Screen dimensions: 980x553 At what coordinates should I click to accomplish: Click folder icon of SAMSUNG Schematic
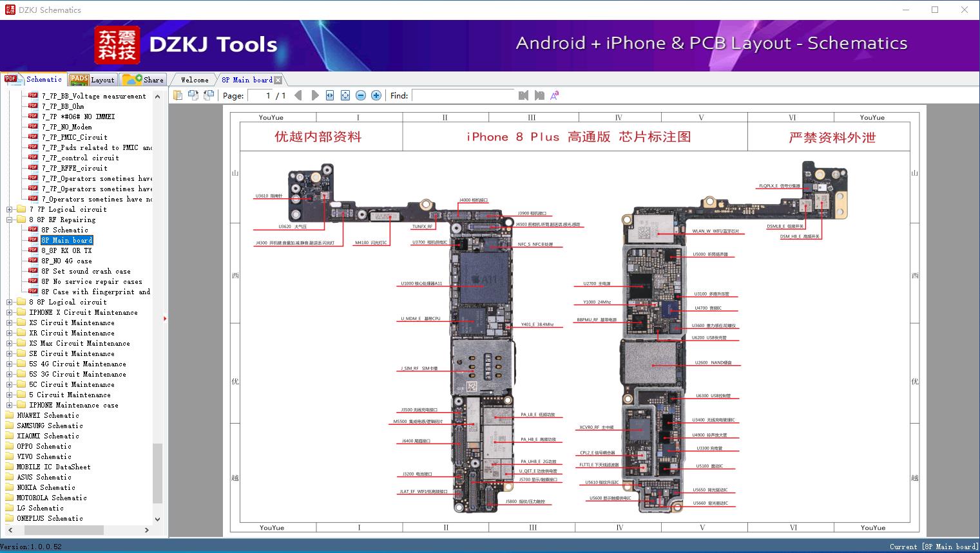tap(9, 426)
